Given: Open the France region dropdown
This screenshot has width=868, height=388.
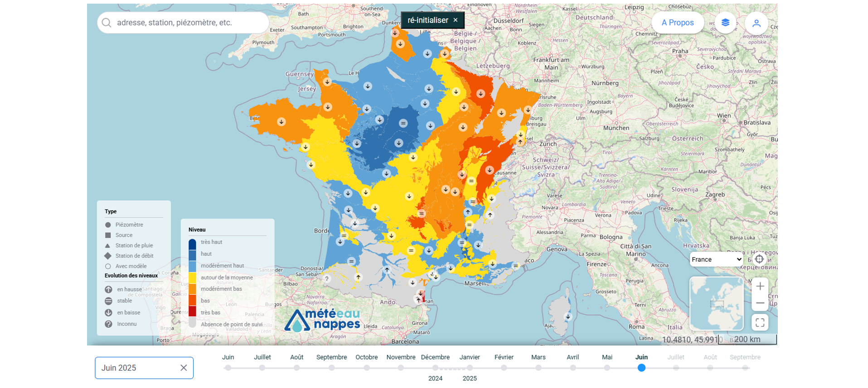Looking at the screenshot, I should point(717,259).
